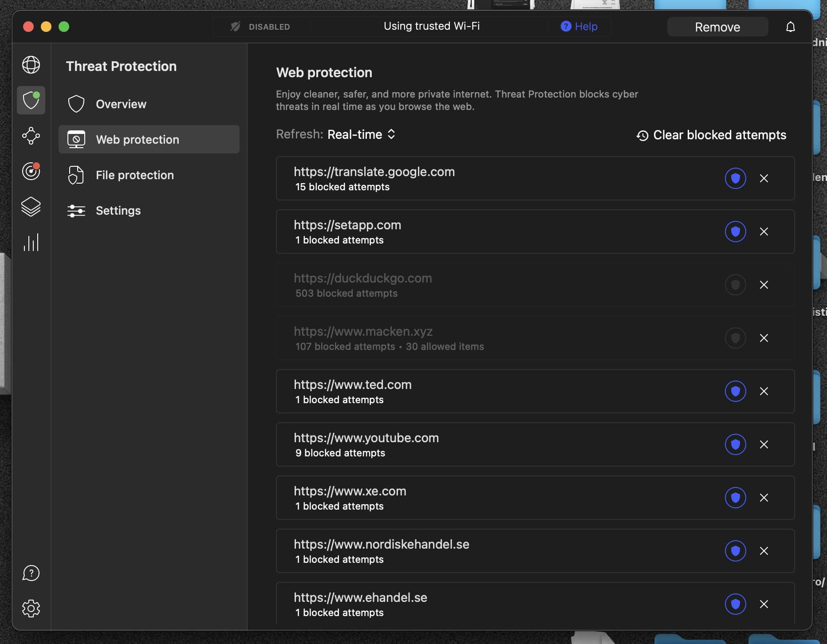827x644 pixels.
Task: Toggle protection shield for setapp.com
Action: coord(736,232)
